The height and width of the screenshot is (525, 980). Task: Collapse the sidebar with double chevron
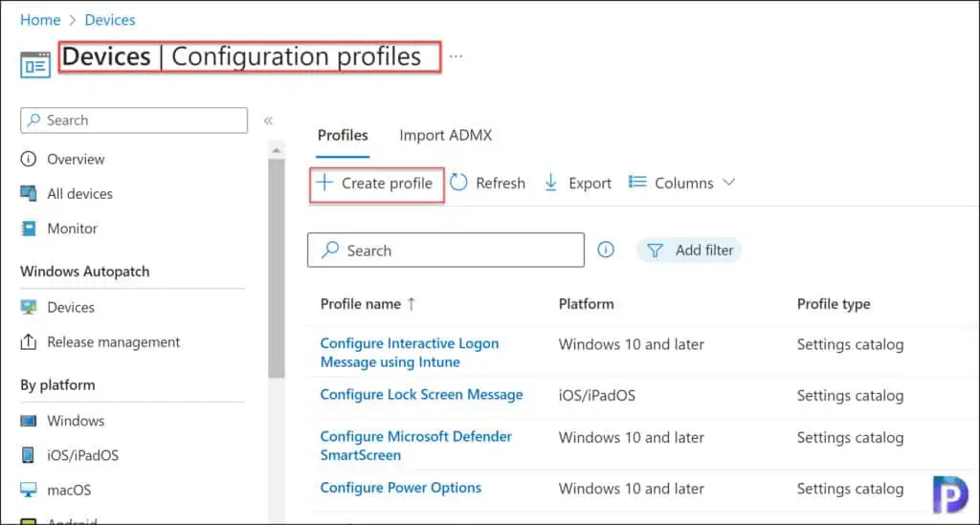[268, 120]
